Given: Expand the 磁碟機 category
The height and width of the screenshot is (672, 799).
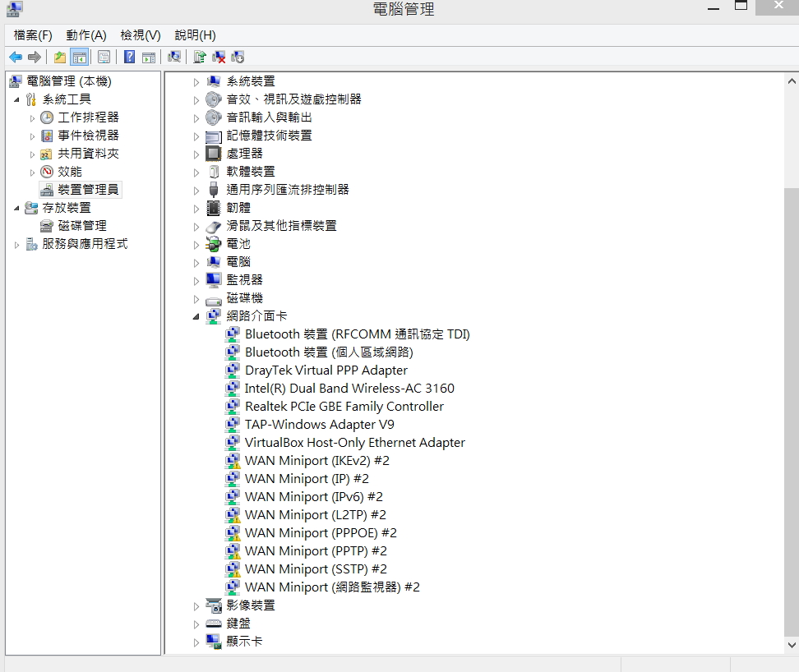Looking at the screenshot, I should point(196,299).
